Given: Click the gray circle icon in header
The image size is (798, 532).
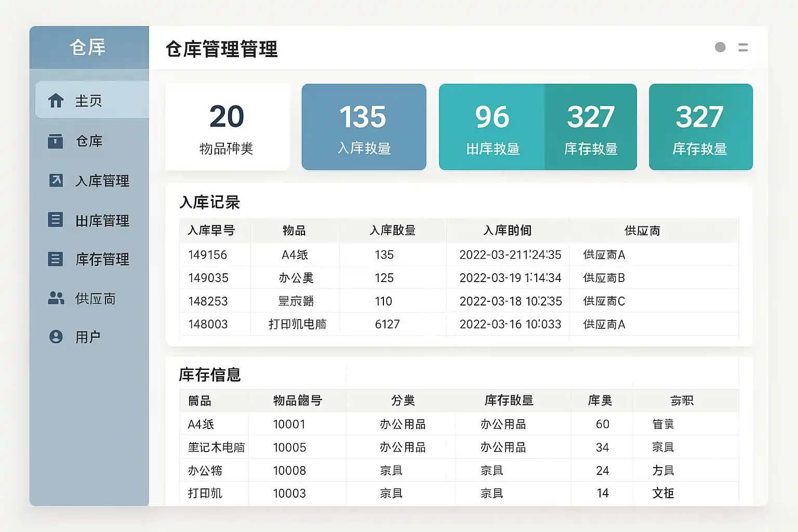Looking at the screenshot, I should (x=720, y=47).
